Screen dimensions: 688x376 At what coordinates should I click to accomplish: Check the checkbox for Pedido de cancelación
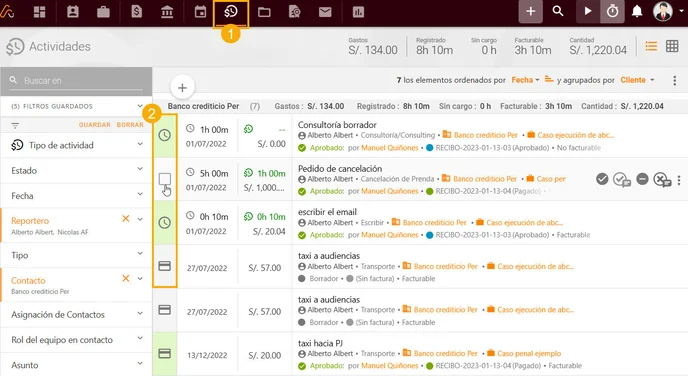[165, 179]
